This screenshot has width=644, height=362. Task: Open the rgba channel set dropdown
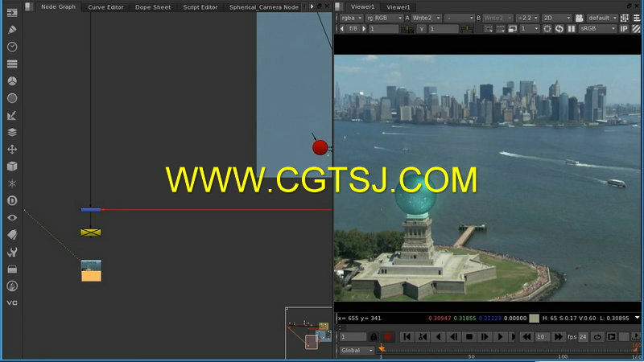[351, 18]
